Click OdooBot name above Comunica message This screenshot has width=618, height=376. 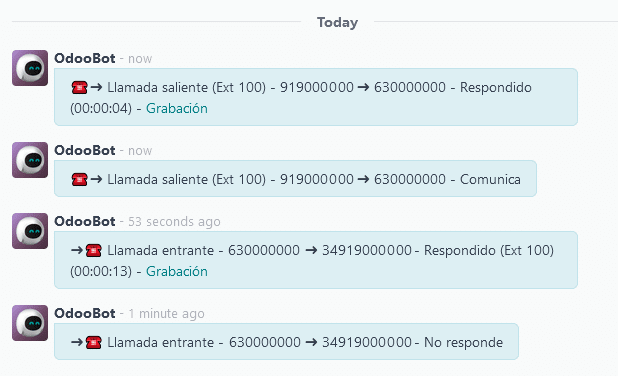[x=85, y=150]
